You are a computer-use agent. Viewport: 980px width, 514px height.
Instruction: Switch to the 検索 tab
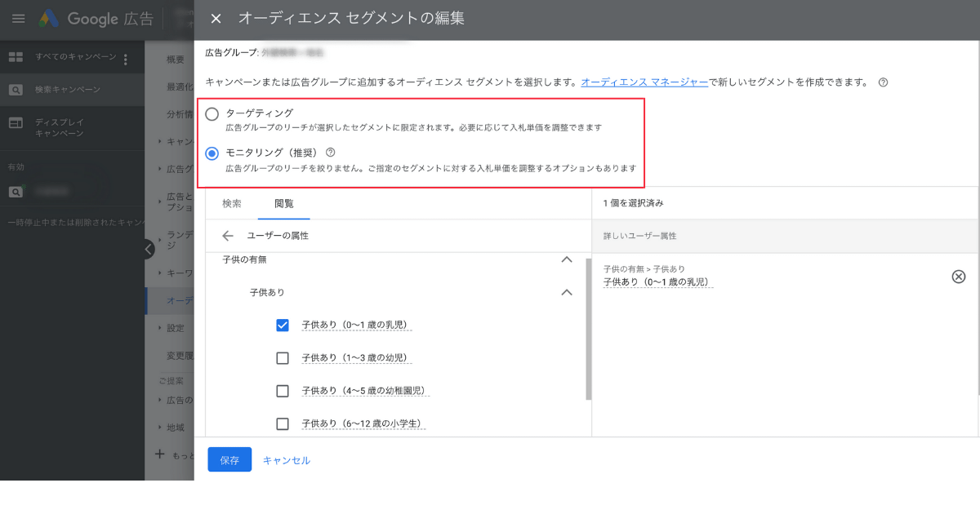(232, 203)
